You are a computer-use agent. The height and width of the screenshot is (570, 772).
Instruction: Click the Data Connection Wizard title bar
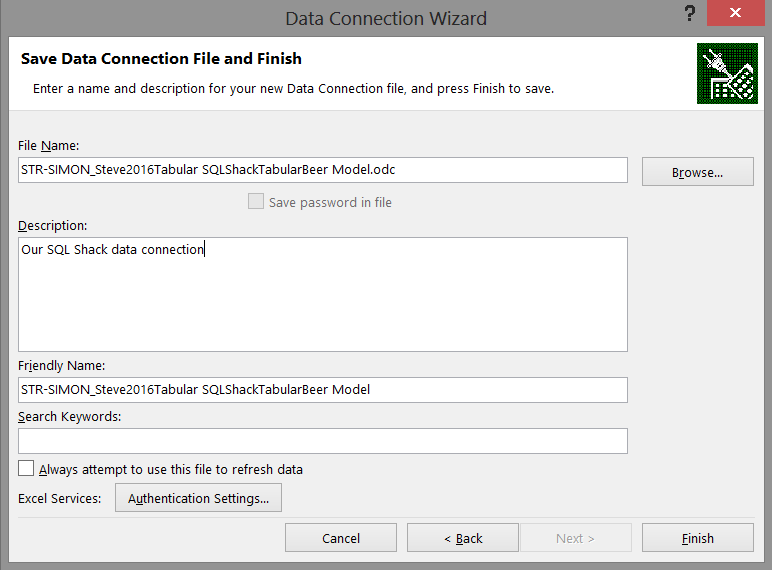386,18
